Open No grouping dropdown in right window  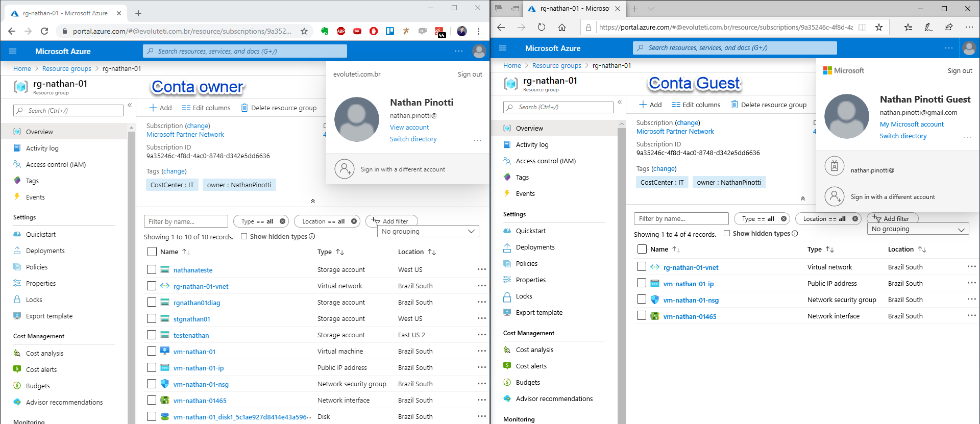(918, 229)
